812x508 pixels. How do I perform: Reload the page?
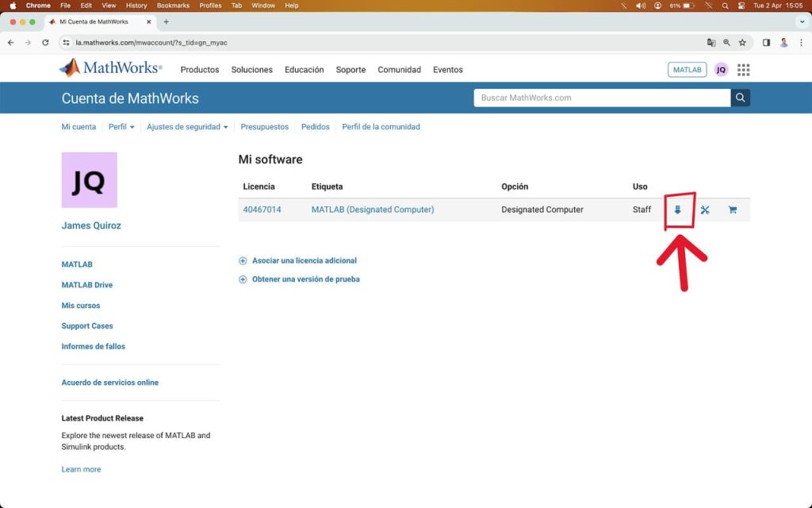pos(45,43)
